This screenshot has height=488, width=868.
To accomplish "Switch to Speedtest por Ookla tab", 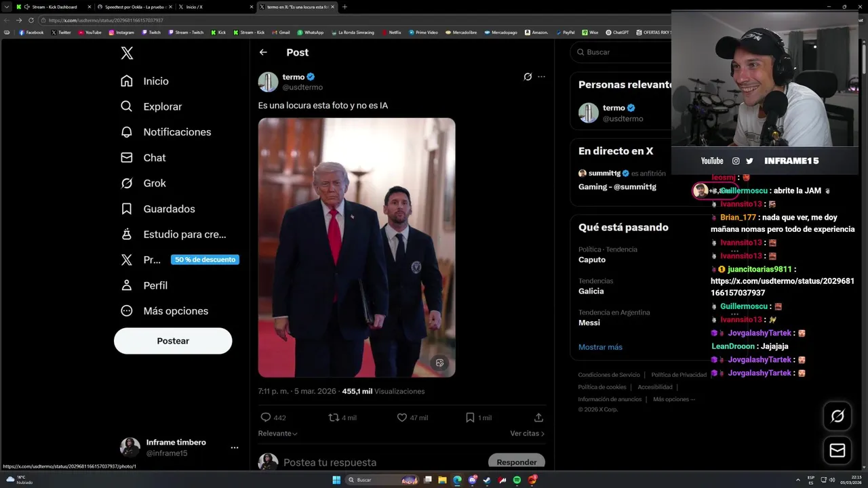I will [134, 7].
